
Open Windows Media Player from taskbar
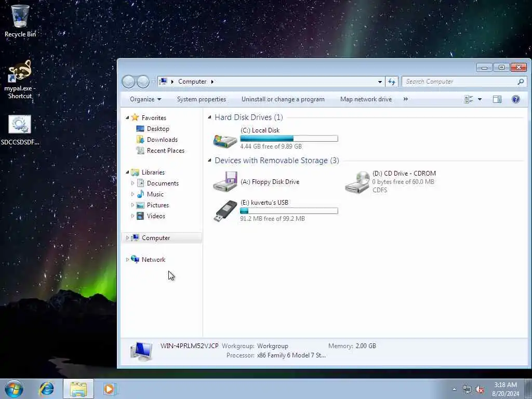(109, 389)
